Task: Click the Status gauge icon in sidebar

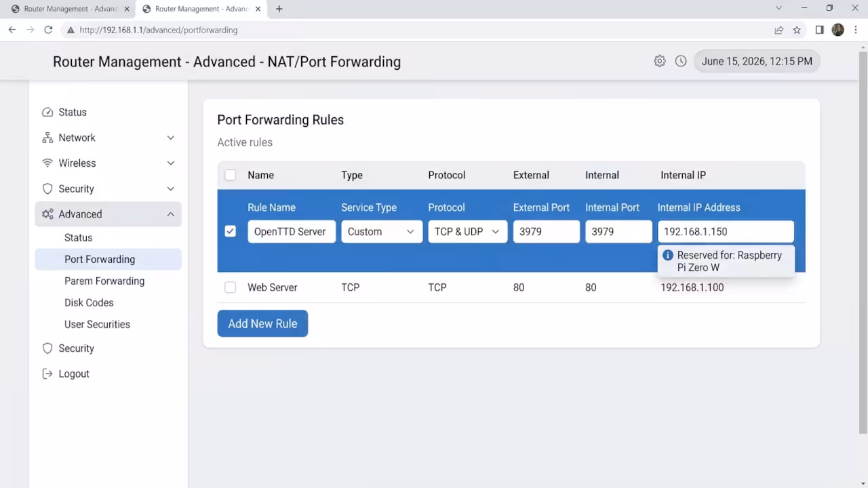Action: coord(47,113)
